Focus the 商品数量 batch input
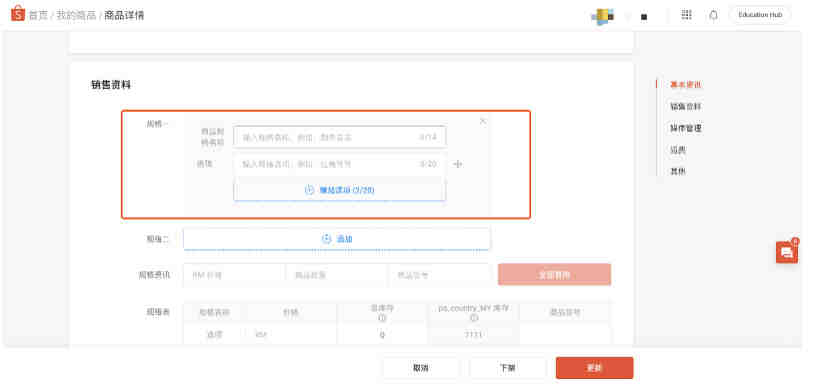This screenshot has width=813, height=386. [x=337, y=275]
